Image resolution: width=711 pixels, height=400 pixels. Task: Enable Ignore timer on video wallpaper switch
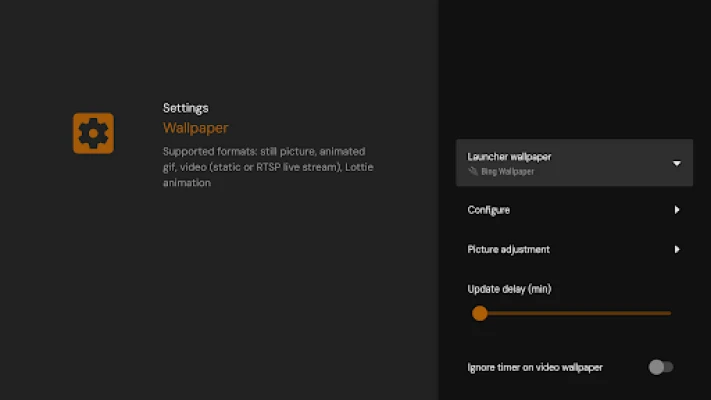(660, 367)
